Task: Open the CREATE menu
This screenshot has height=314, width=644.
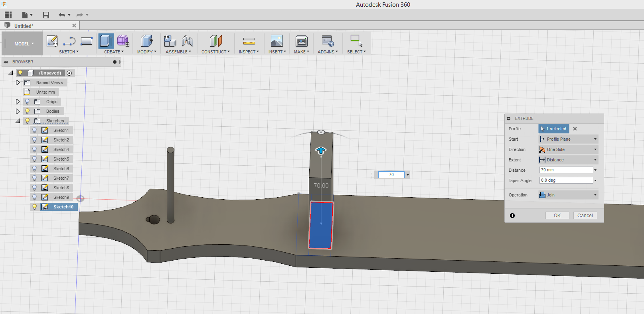Action: click(x=114, y=52)
